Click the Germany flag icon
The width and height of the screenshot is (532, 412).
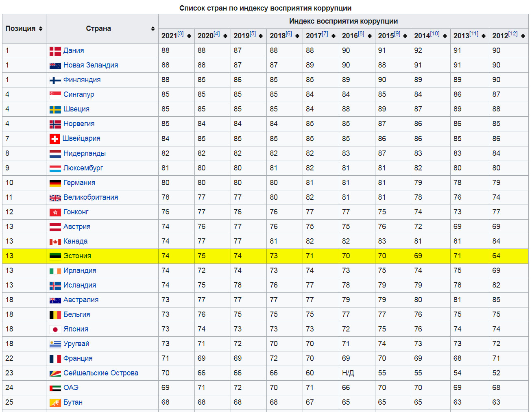[x=55, y=183]
